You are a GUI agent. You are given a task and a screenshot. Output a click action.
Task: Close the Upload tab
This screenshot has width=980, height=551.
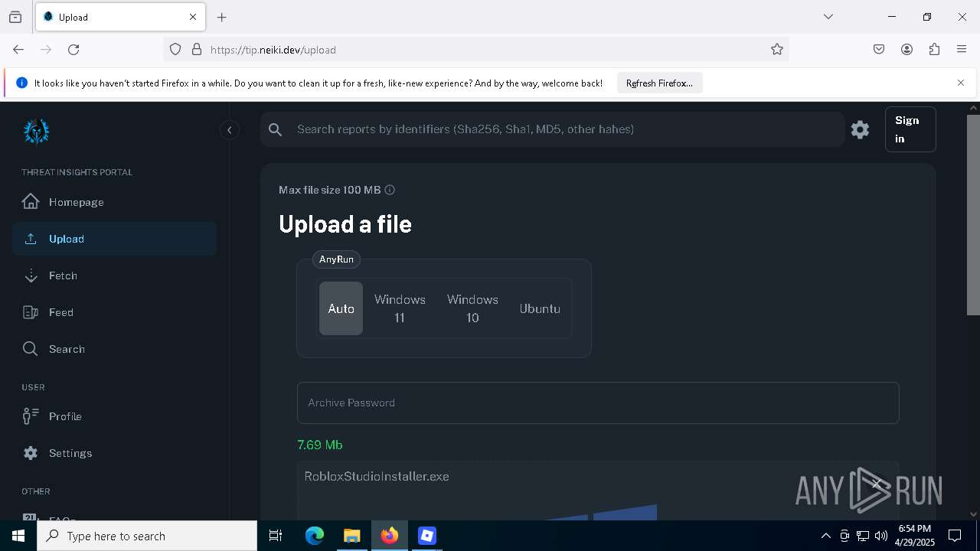(x=193, y=17)
